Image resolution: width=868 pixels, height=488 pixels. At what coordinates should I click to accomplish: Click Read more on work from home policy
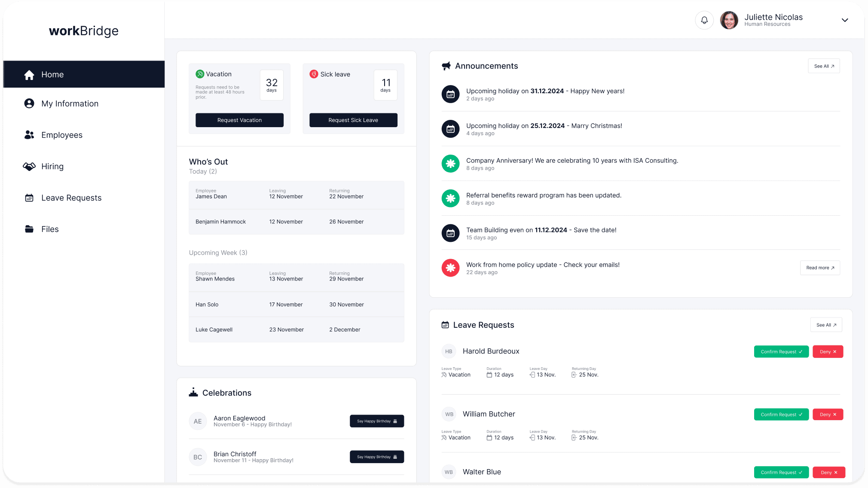[x=819, y=268]
